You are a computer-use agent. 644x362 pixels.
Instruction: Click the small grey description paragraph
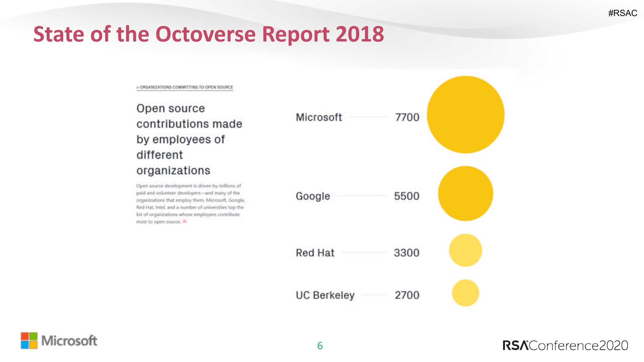[190, 204]
